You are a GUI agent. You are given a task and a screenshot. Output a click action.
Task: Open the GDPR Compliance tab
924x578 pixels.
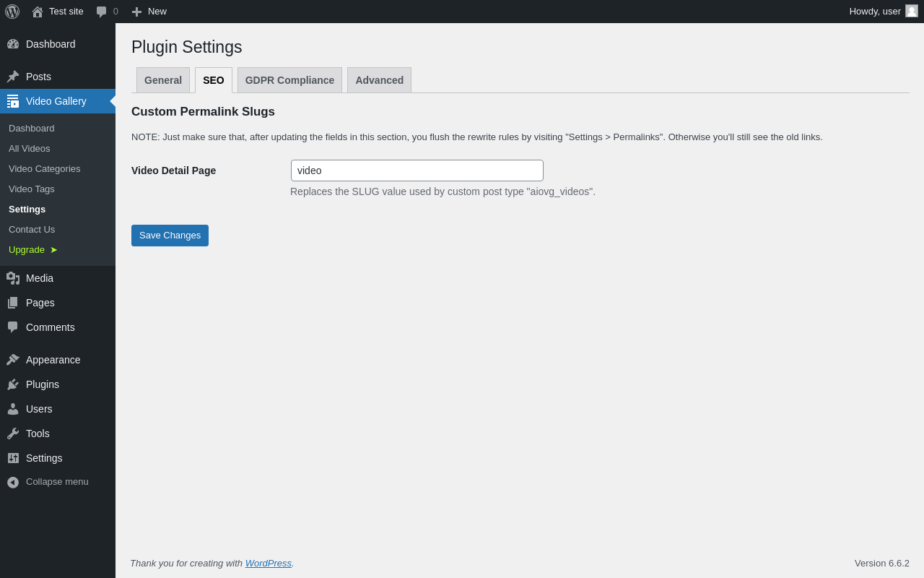click(289, 80)
